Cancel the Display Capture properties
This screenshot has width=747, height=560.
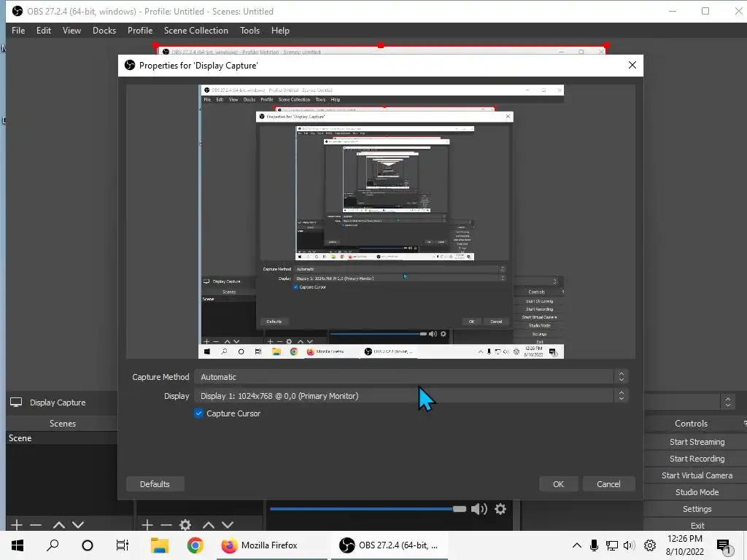[x=608, y=484]
